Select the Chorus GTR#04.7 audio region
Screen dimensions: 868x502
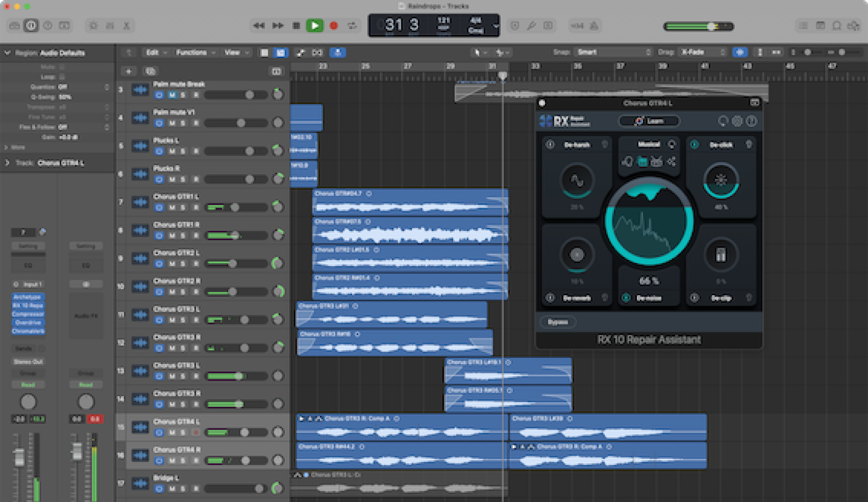click(410, 201)
